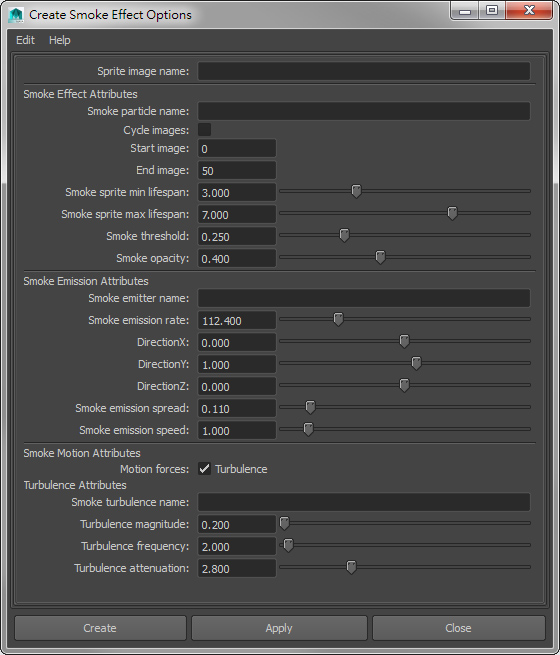The height and width of the screenshot is (655, 560).
Task: Click the Smoke emitter name field
Action: click(364, 298)
